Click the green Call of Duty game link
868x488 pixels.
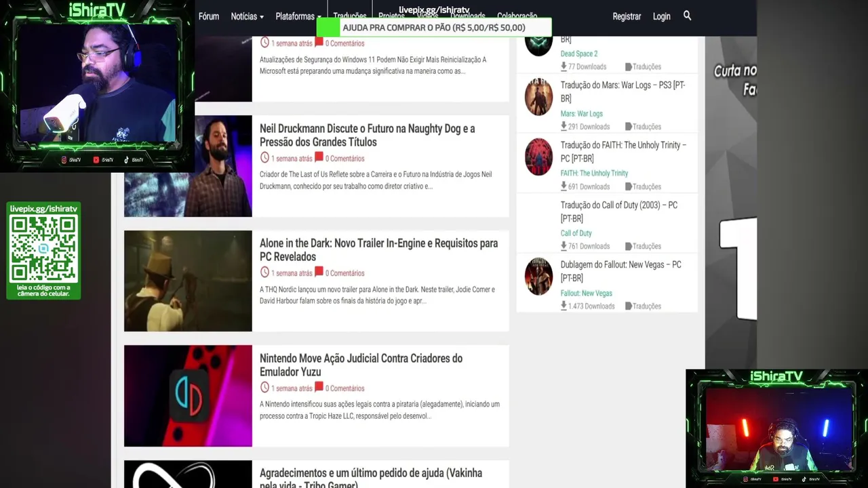[576, 233]
